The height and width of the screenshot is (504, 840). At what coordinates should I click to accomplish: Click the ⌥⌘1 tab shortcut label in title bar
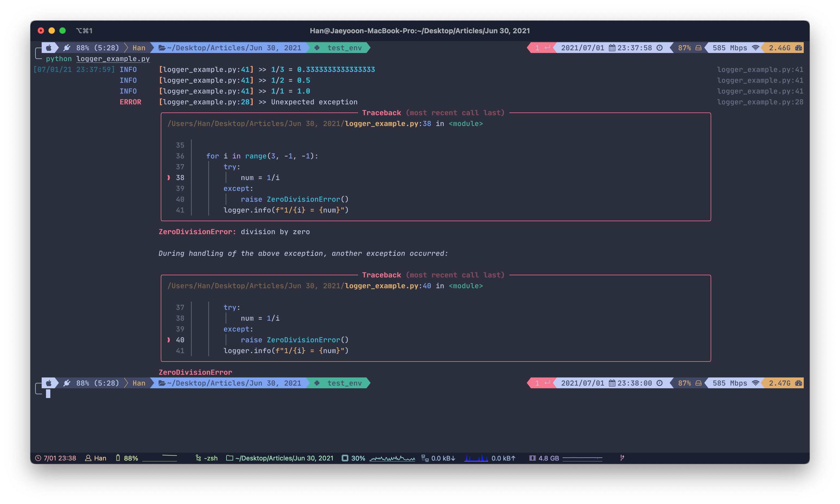click(x=84, y=31)
